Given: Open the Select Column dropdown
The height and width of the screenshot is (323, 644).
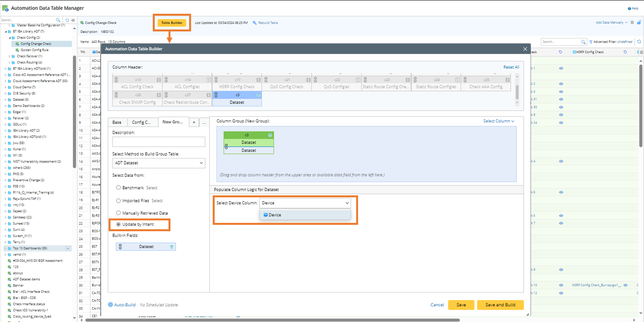Looking at the screenshot, I should [499, 121].
